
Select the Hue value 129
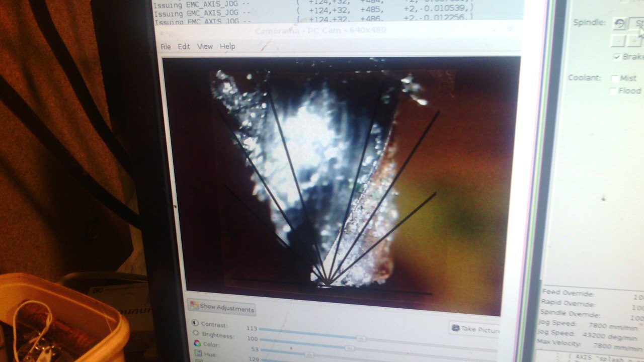(254, 359)
